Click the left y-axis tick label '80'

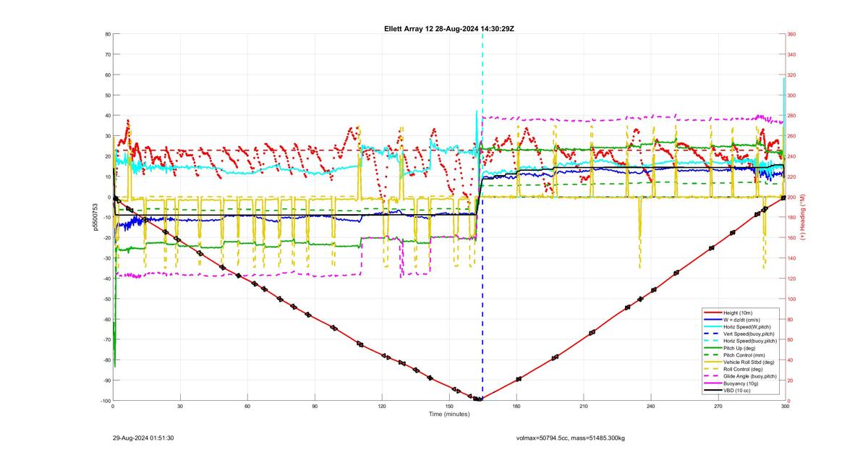[107, 34]
